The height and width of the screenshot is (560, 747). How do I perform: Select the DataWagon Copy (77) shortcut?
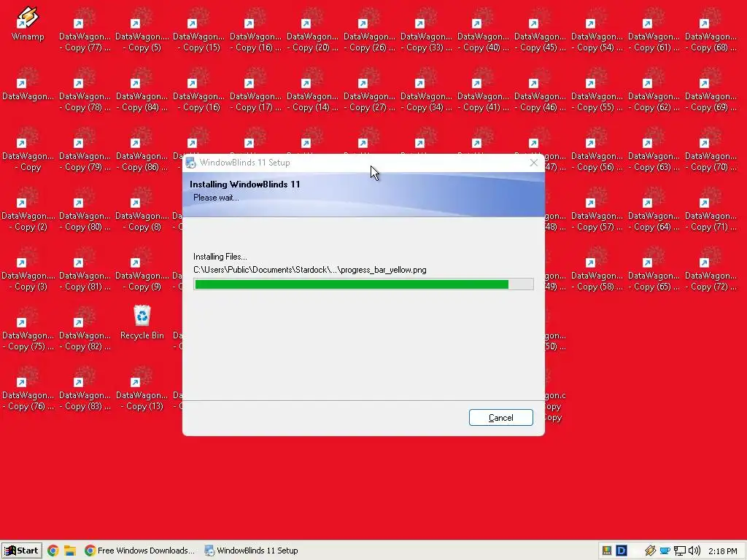pyautogui.click(x=85, y=31)
